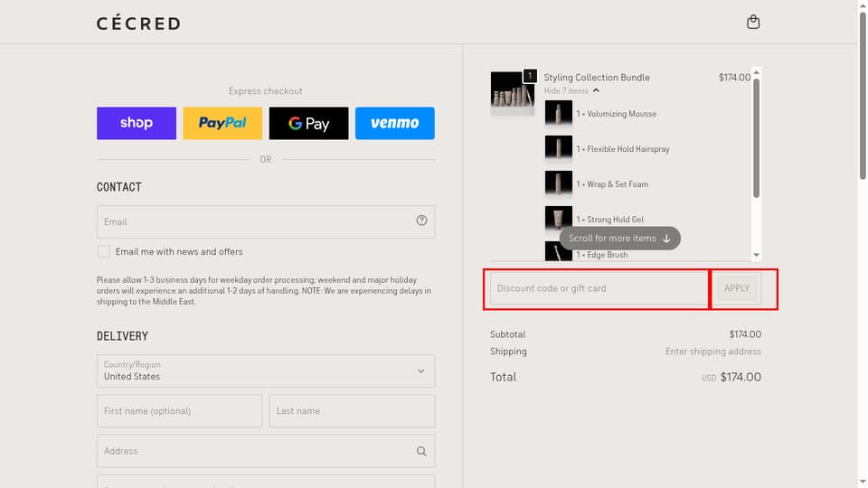The height and width of the screenshot is (488, 868).
Task: Focus the Address field
Action: [x=266, y=451]
